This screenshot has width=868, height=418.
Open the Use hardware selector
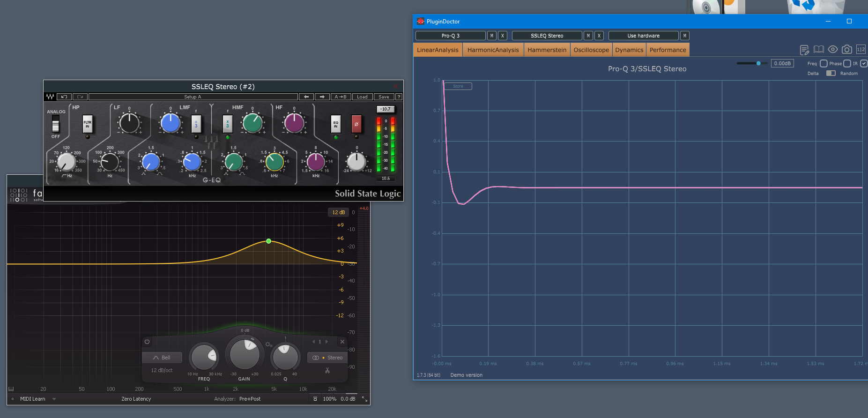[644, 36]
